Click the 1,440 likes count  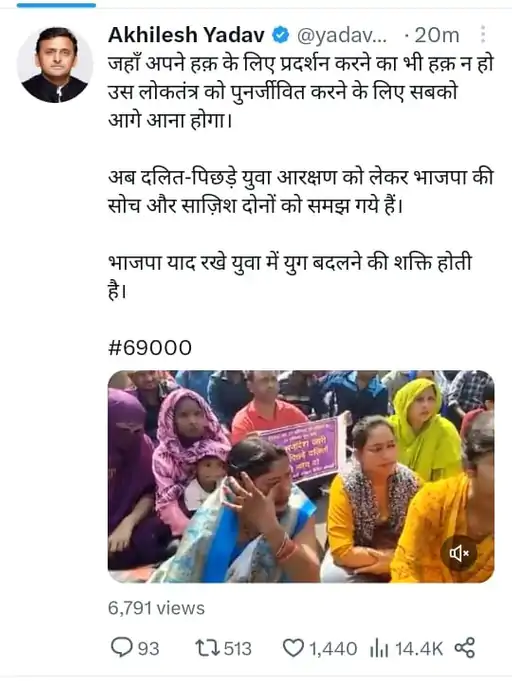click(333, 648)
